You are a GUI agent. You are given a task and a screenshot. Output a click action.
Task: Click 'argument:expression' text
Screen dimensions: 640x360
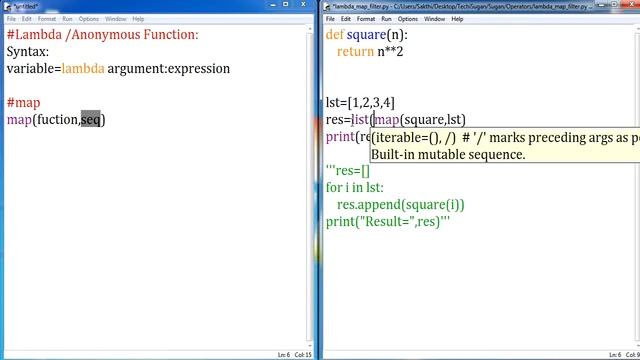169,69
